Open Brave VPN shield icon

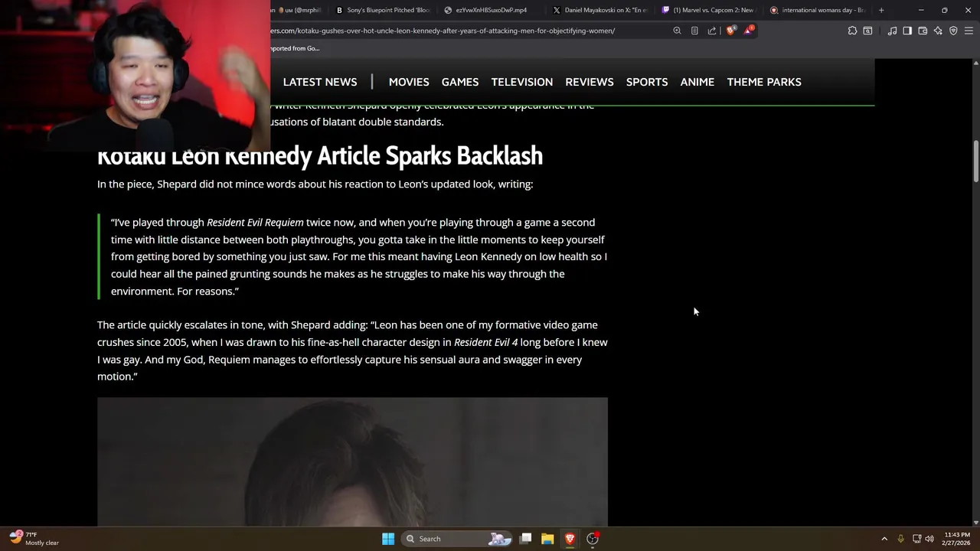point(953,31)
